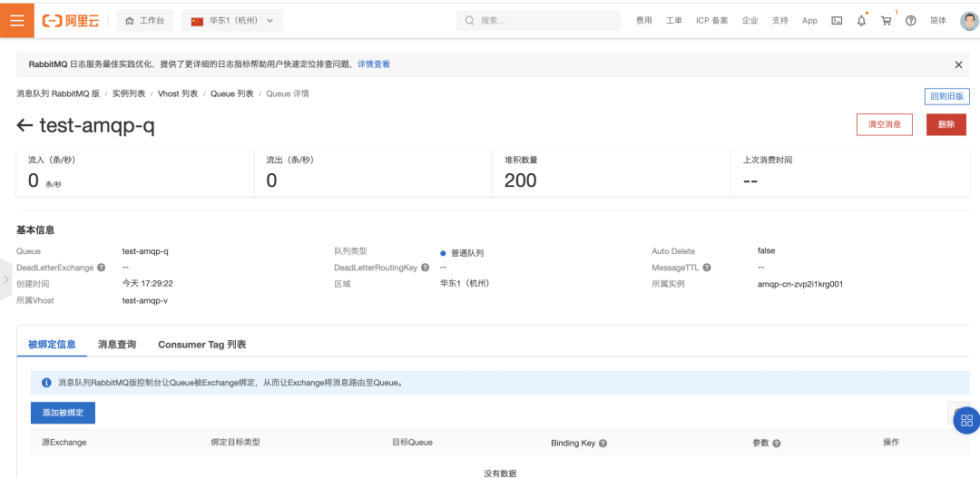Click the 没有数据 empty table text
Screen dimensions: 980x478
pos(500,473)
